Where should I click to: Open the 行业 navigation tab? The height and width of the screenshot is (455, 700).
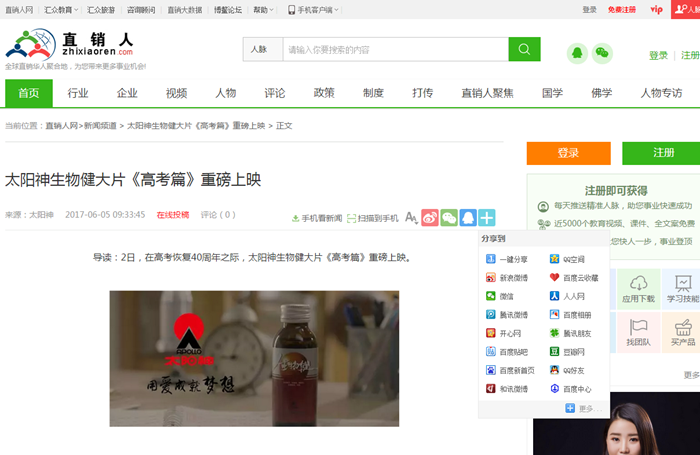coord(78,93)
